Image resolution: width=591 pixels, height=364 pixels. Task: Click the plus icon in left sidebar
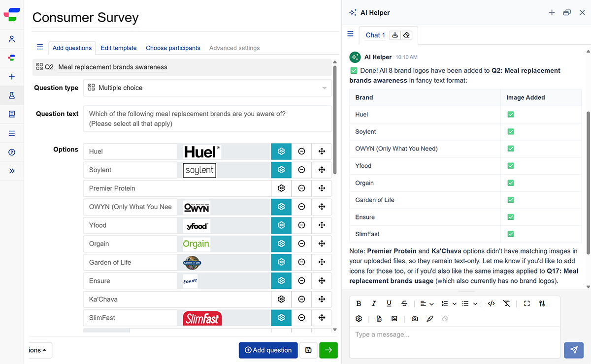12,77
